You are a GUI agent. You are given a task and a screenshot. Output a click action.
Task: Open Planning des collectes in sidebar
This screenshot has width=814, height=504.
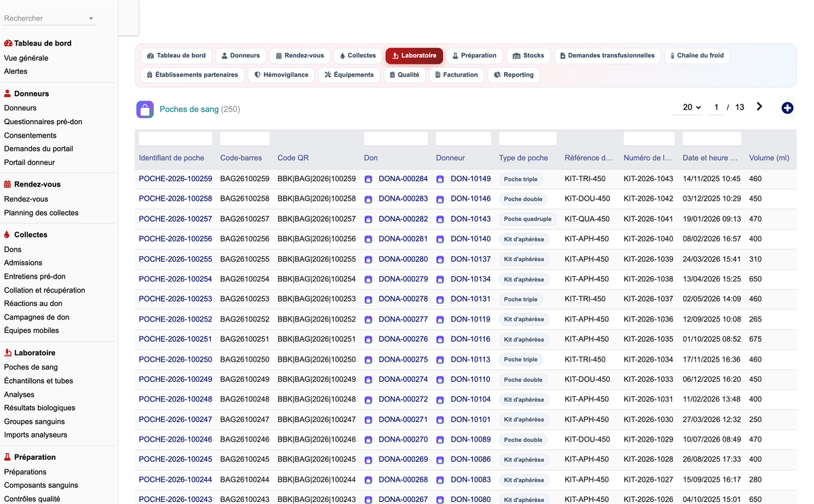pyautogui.click(x=41, y=212)
